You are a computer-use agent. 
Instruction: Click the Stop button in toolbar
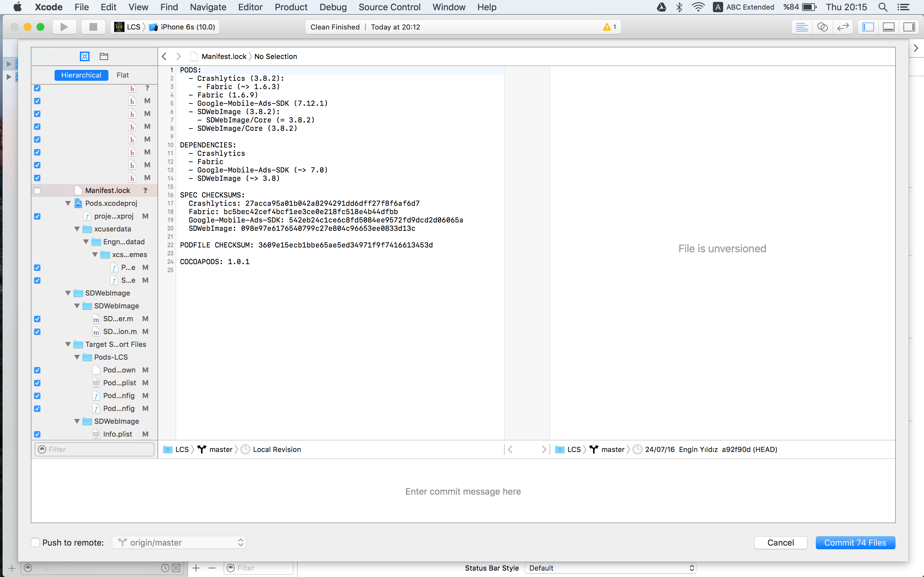(x=93, y=27)
